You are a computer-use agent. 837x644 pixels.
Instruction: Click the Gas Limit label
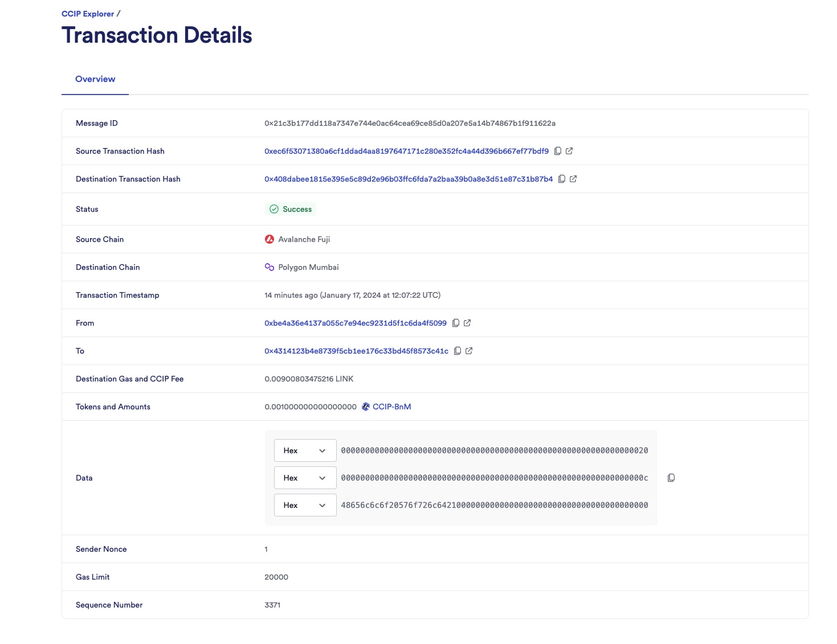(x=93, y=577)
